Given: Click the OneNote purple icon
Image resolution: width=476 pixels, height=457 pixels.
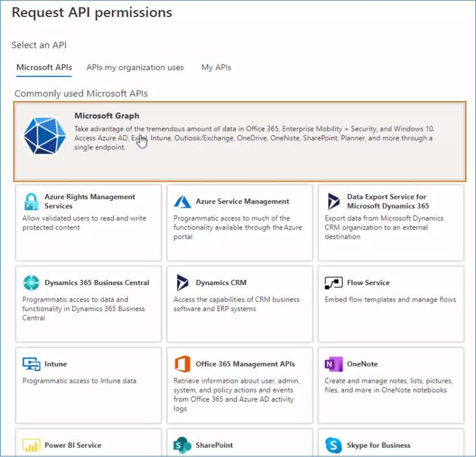Looking at the screenshot, I should (x=334, y=364).
